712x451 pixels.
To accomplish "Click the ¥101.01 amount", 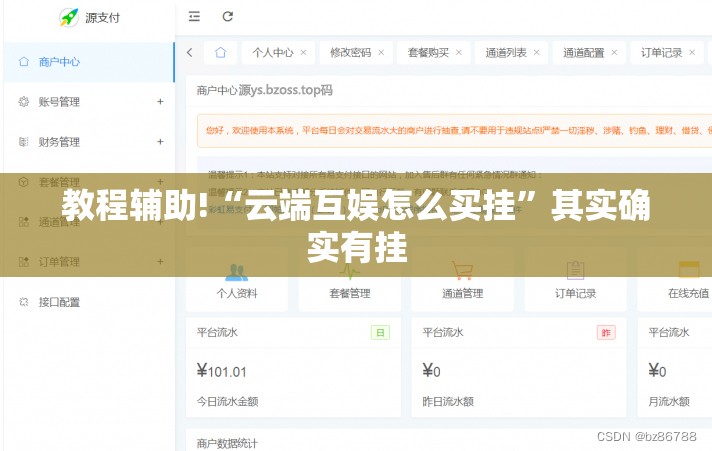I will coord(222,371).
